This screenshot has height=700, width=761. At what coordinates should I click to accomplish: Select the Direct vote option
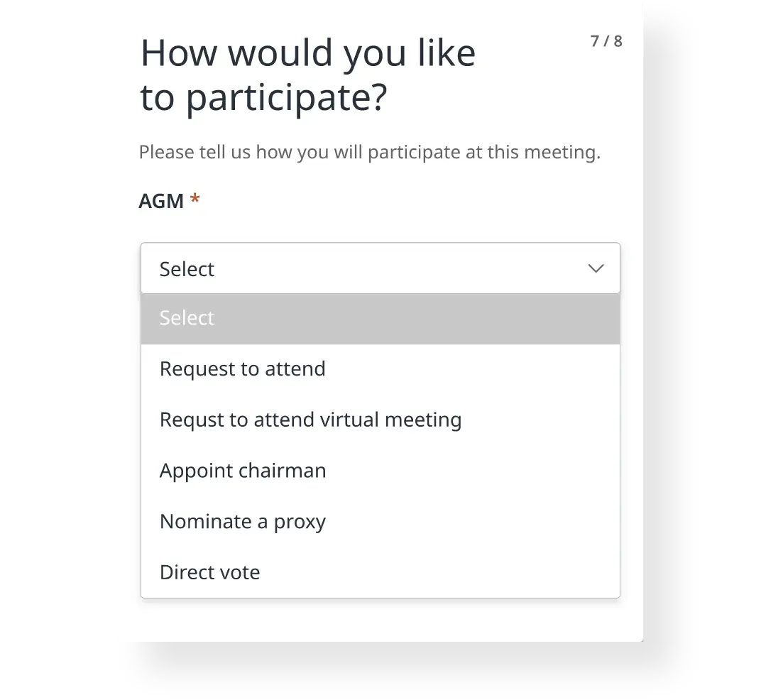210,572
